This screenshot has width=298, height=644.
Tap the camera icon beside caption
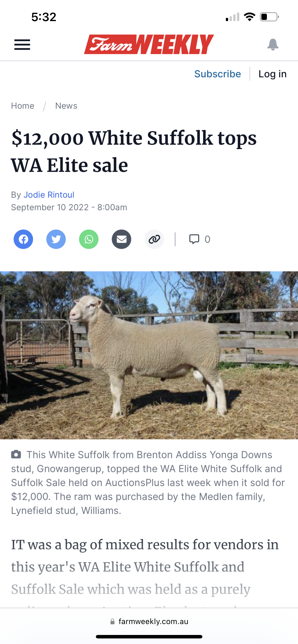pos(16,454)
